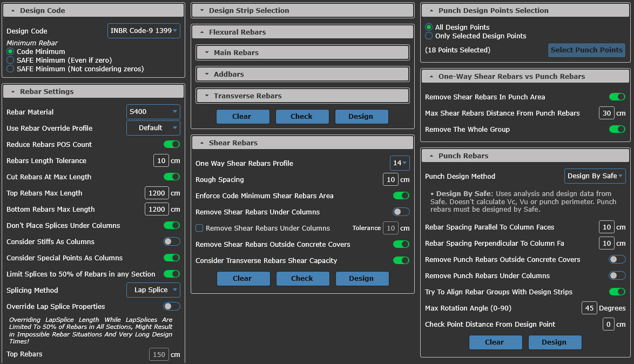This screenshot has height=364, width=634.
Task: Open the Design Code dropdown
Action: point(144,31)
